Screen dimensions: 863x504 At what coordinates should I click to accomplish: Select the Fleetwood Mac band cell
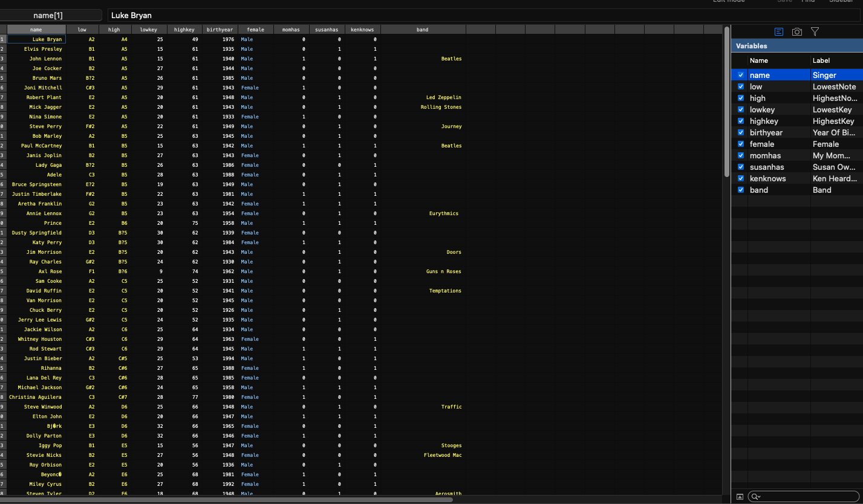click(423, 455)
